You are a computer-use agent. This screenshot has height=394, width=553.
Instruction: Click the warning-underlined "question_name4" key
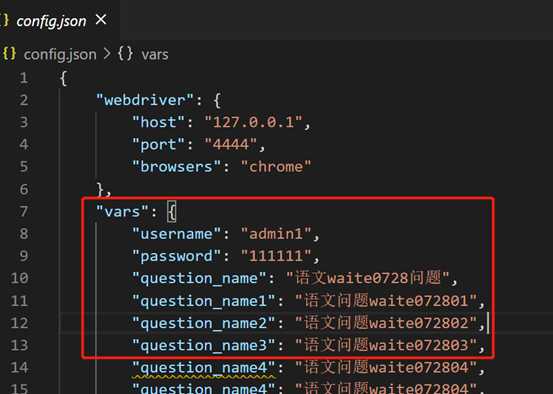[203, 368]
